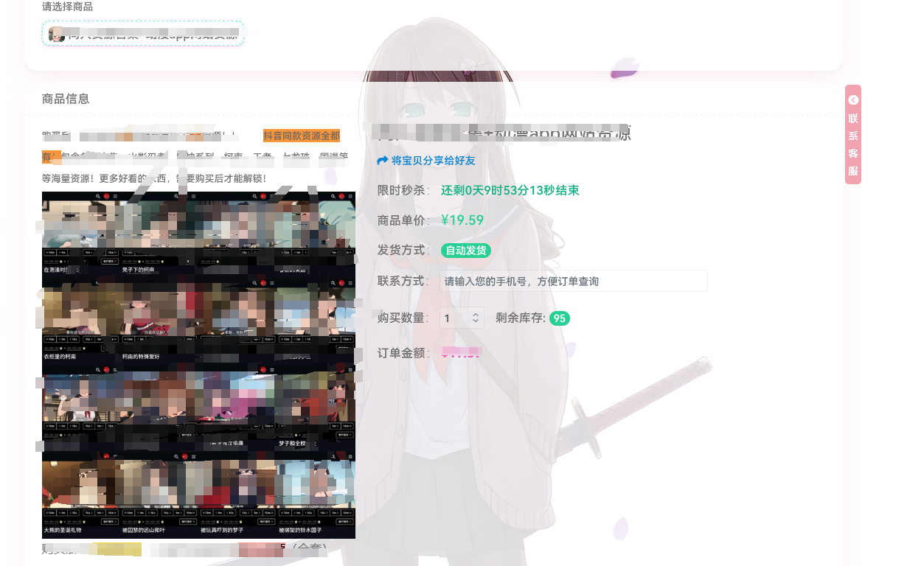This screenshot has width=924, height=566.
Task: Click the 限时秒杀 countdown timer text
Action: pyautogui.click(x=510, y=190)
